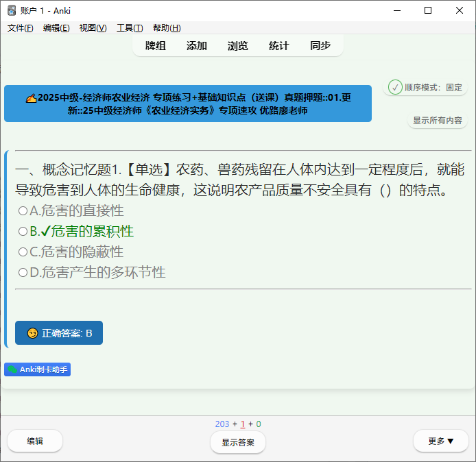Open the 视图(V) menu
Viewport: 476px width, 462px height.
pos(93,28)
